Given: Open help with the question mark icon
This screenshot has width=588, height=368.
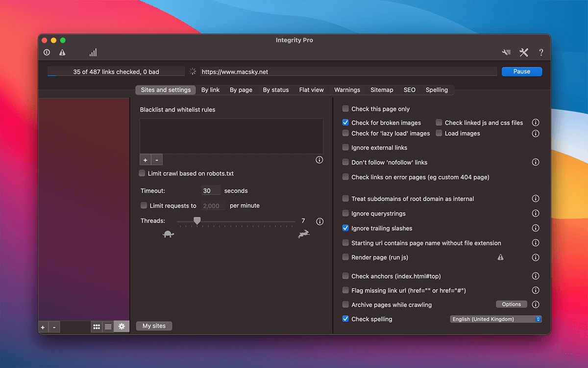Looking at the screenshot, I should click(541, 53).
